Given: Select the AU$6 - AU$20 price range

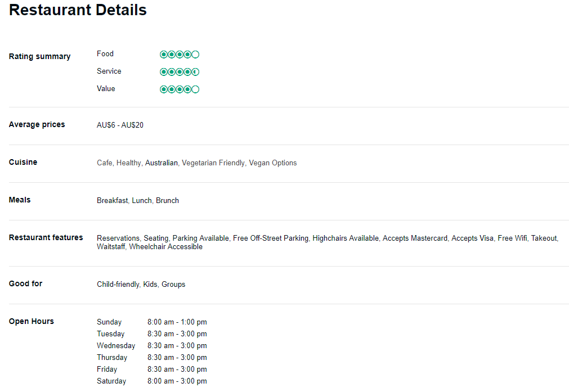Looking at the screenshot, I should click(x=120, y=125).
